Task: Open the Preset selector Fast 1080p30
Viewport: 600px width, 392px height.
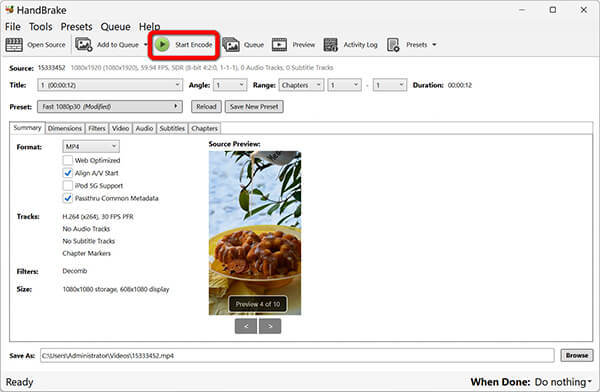Action: (x=110, y=106)
